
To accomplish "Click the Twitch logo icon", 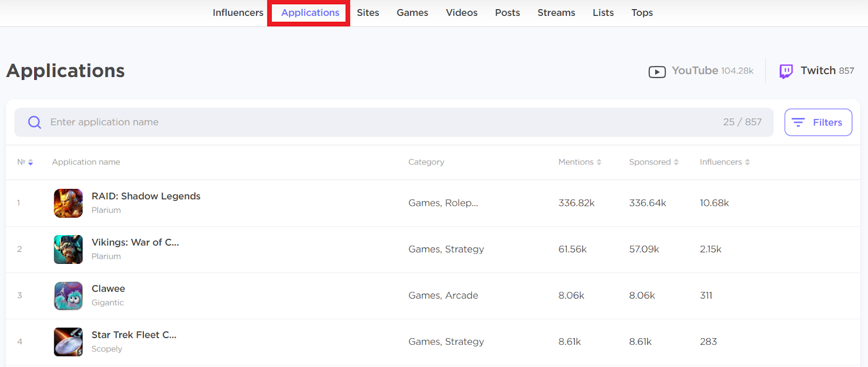I will coord(786,71).
